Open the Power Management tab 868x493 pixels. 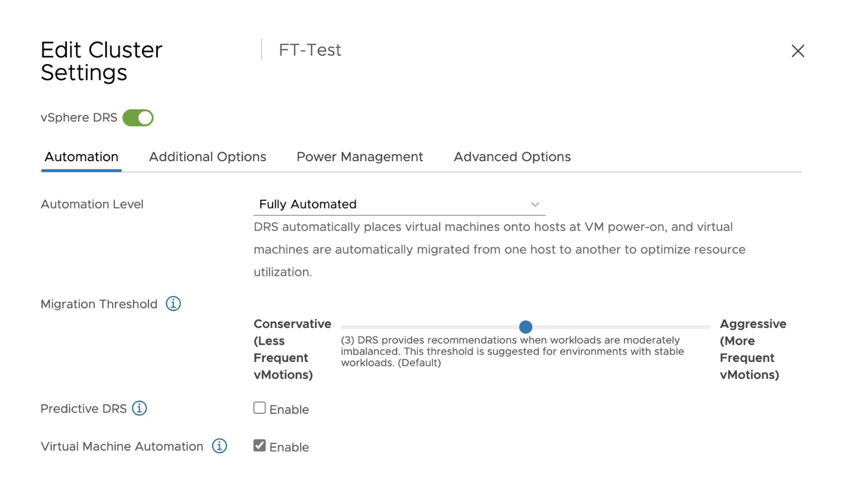pyautogui.click(x=360, y=157)
